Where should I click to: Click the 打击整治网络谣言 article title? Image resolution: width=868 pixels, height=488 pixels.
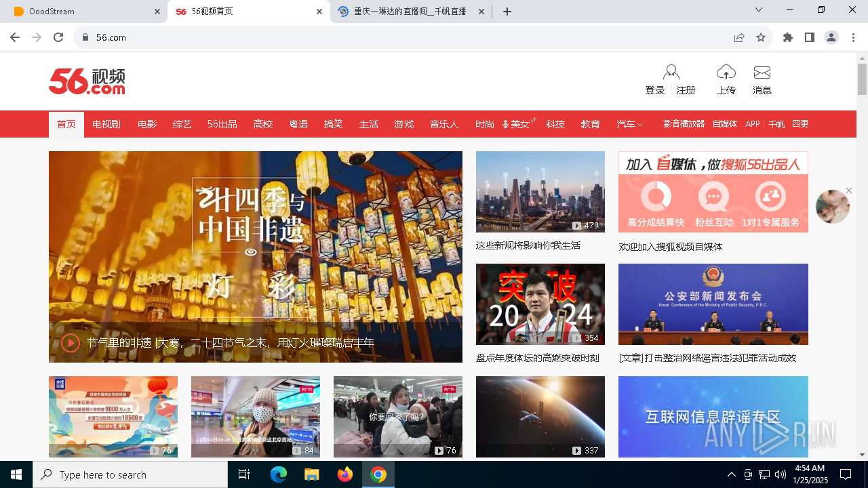[x=707, y=358]
